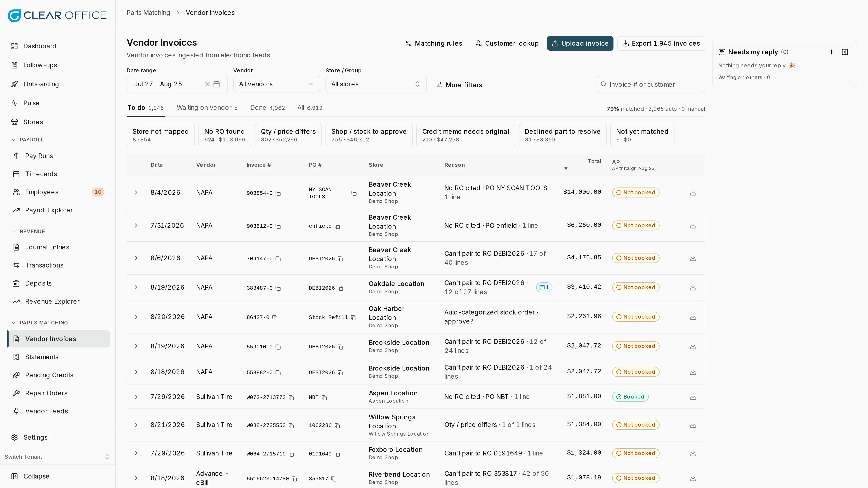The width and height of the screenshot is (868, 488).
Task: Click the Invoice # or customer search field
Action: (651, 84)
